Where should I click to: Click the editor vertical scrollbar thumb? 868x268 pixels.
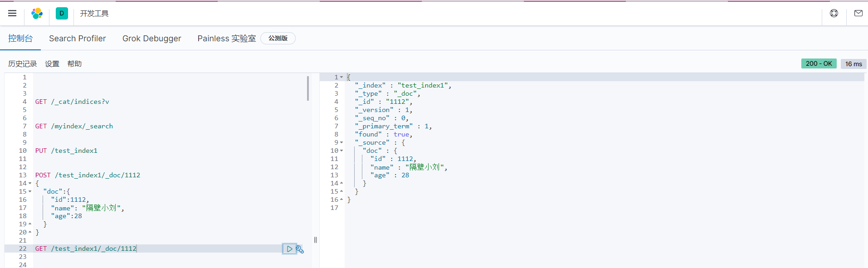click(308, 88)
